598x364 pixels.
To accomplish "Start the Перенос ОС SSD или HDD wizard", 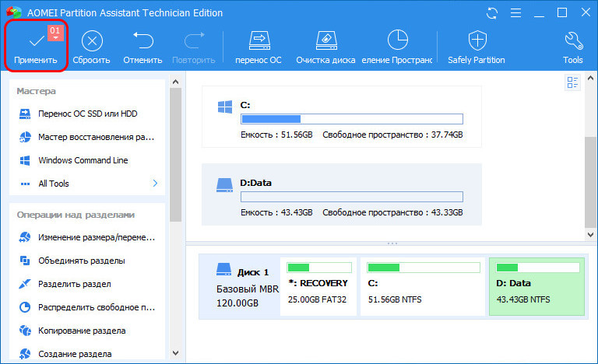I will 87,114.
